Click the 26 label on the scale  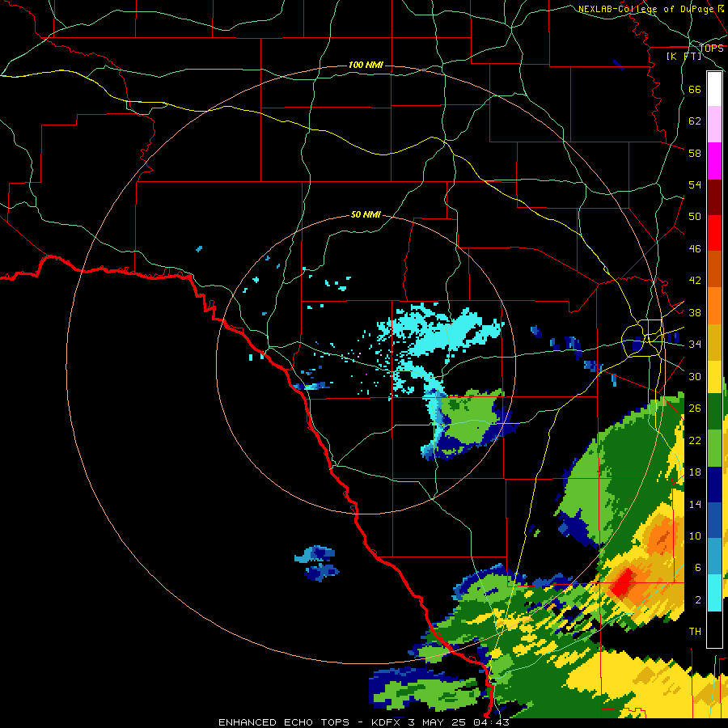point(695,408)
